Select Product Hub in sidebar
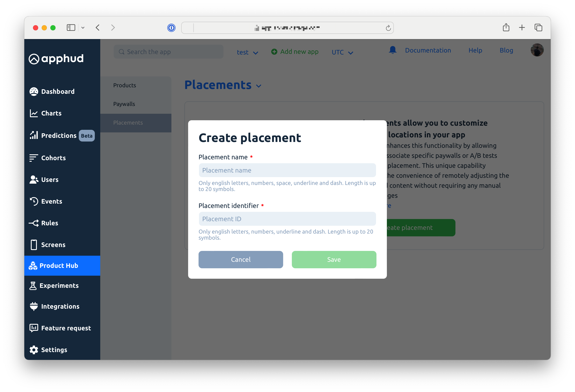Viewport: 575px width, 392px height. click(x=62, y=265)
